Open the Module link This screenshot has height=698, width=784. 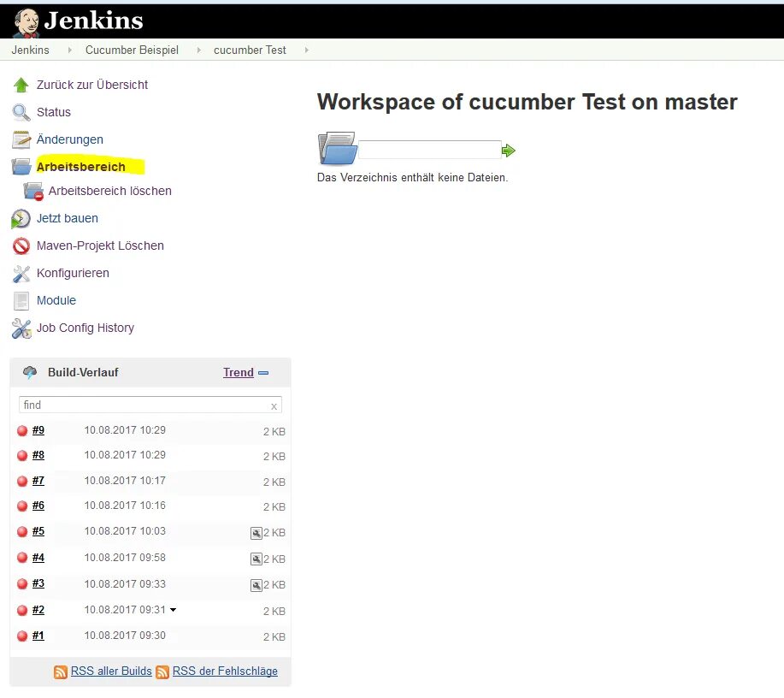[56, 300]
